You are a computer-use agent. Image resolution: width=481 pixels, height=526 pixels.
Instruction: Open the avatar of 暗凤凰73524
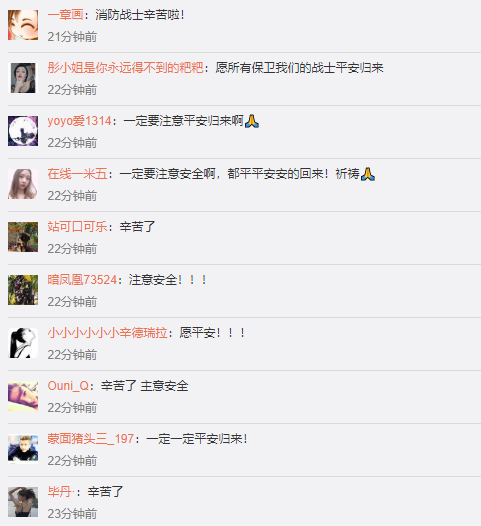coord(23,290)
